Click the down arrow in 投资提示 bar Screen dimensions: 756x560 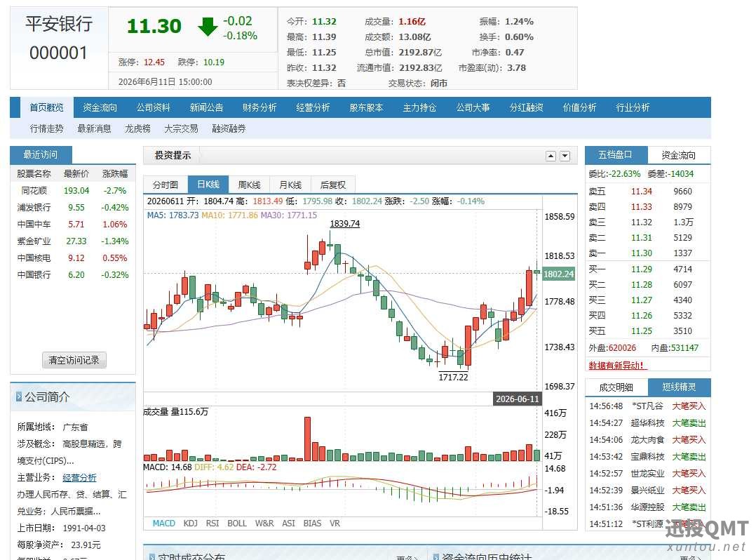click(565, 156)
